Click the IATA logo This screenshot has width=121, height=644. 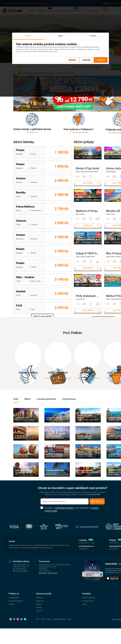click(44, 527)
